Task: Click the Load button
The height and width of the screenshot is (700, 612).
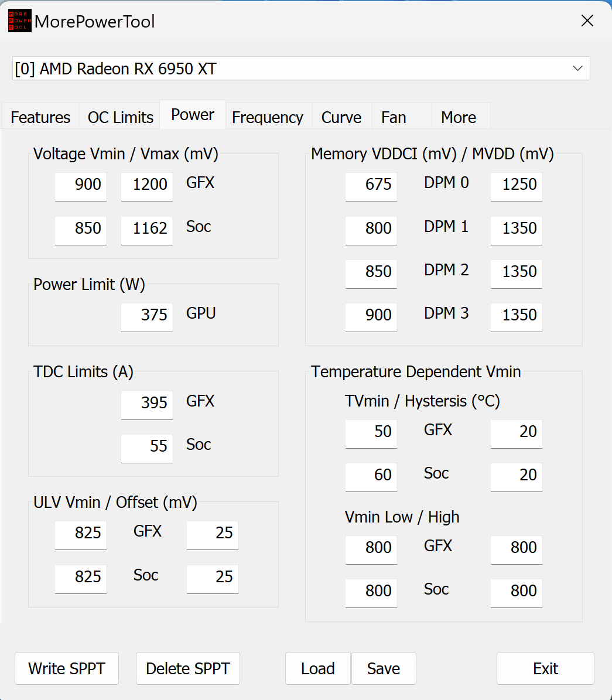Action: 318,668
